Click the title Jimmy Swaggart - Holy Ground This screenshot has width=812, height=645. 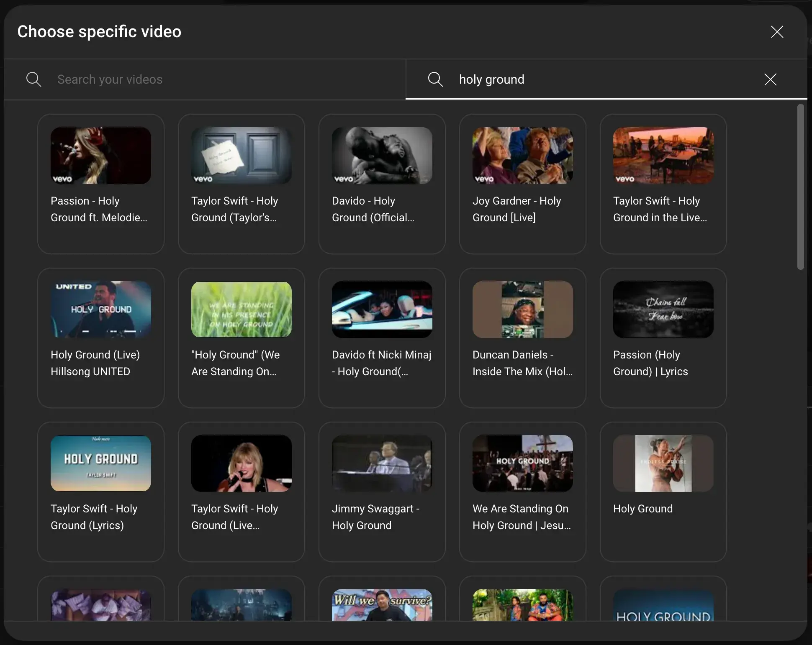[376, 517]
